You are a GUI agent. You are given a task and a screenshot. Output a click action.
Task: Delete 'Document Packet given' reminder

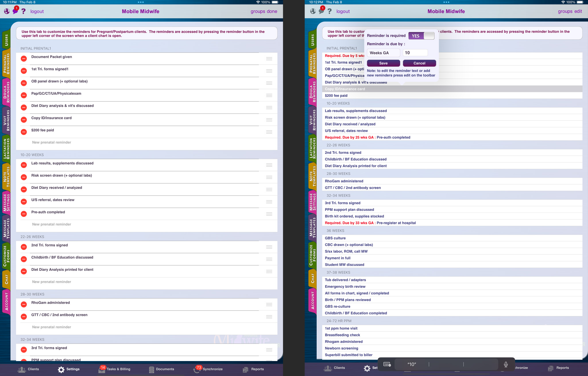pos(24,59)
